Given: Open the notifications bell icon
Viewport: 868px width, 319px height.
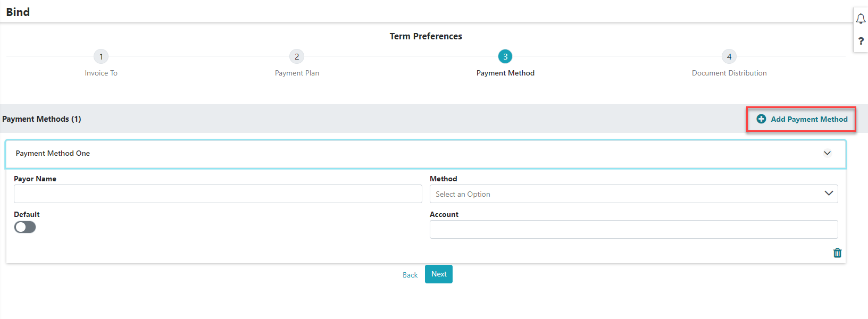Looking at the screenshot, I should pos(861,19).
